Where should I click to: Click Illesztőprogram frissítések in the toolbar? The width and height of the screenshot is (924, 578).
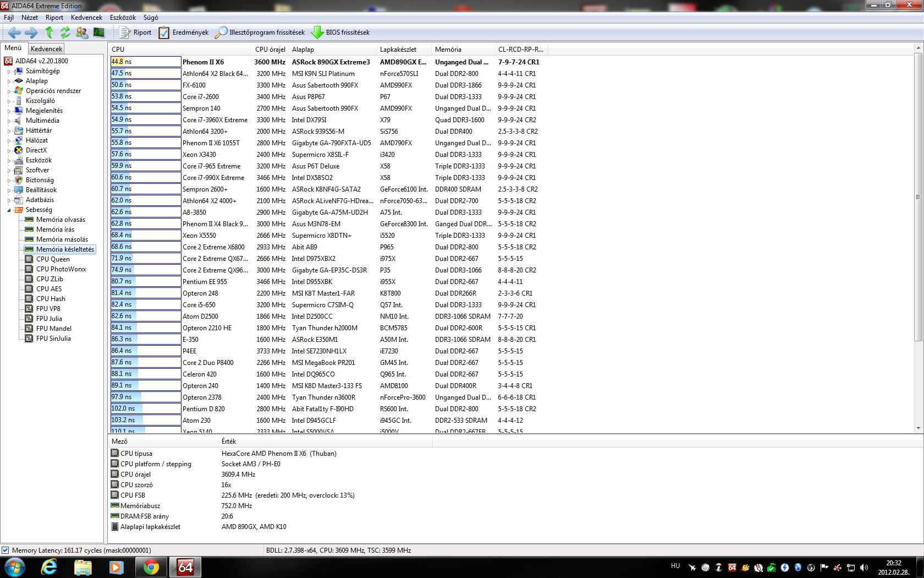pyautogui.click(x=260, y=32)
